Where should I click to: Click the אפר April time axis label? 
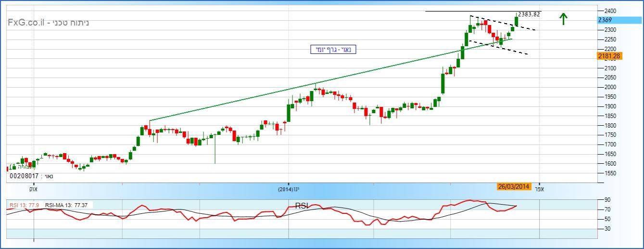[x=539, y=189]
